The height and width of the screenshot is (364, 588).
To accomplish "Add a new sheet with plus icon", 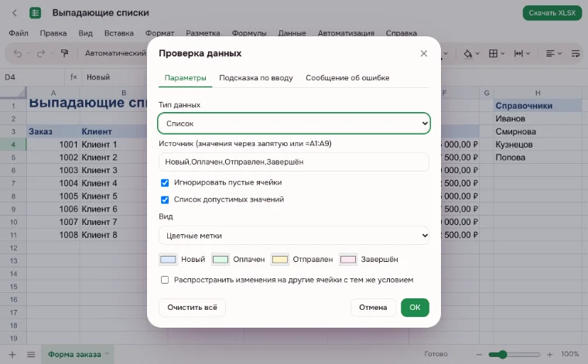I will pyautogui.click(x=12, y=354).
